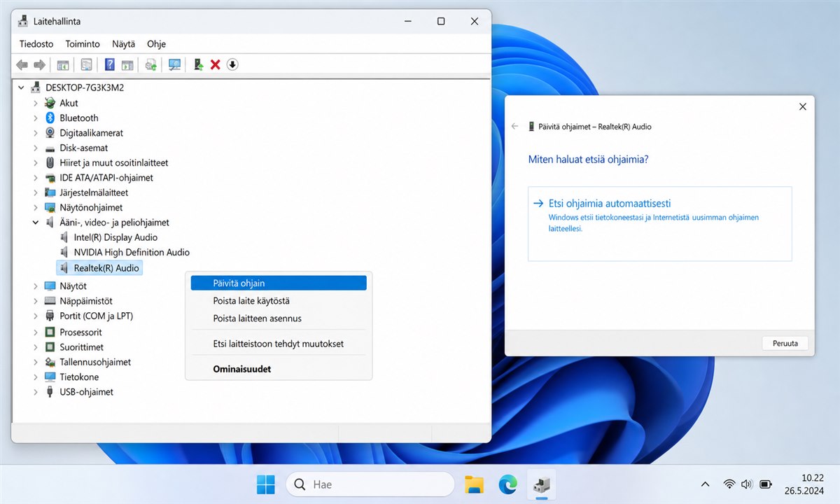Click the Hae taskbar search box

(370, 484)
